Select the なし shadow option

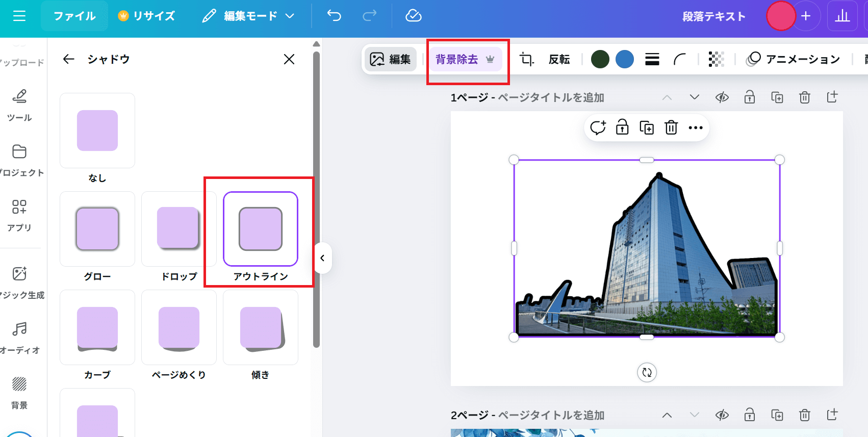[97, 131]
